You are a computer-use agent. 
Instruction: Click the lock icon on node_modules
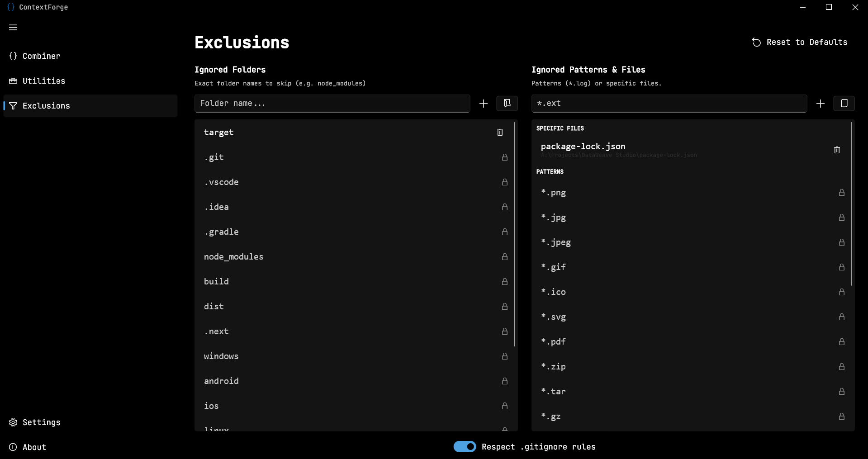point(504,256)
